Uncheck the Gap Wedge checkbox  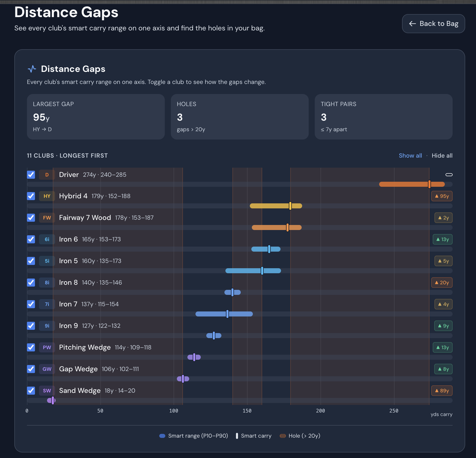tap(31, 369)
